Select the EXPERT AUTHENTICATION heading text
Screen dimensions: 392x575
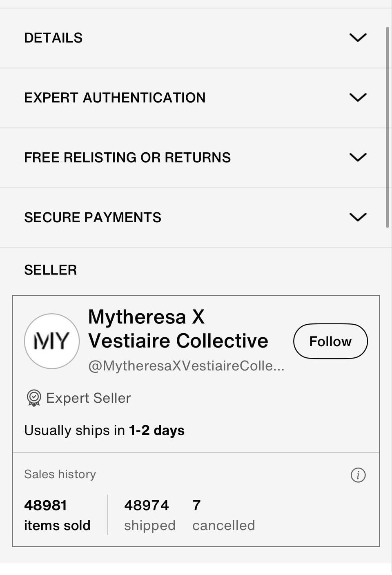pos(115,98)
